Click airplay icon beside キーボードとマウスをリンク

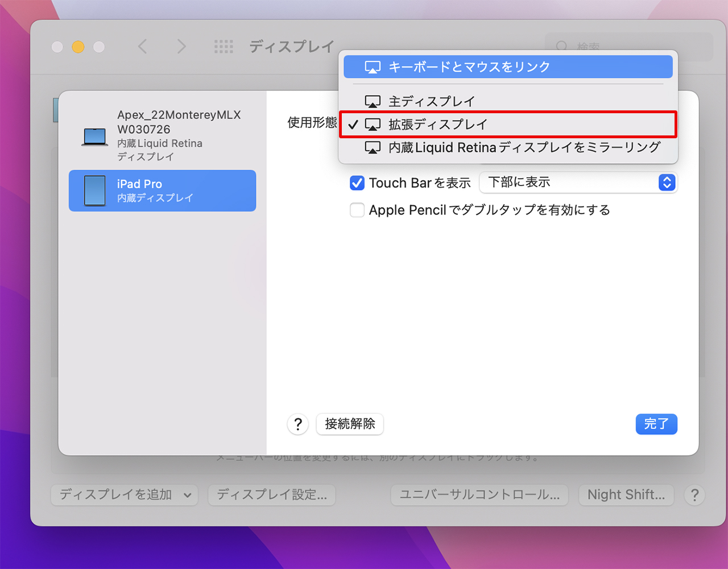pyautogui.click(x=373, y=68)
